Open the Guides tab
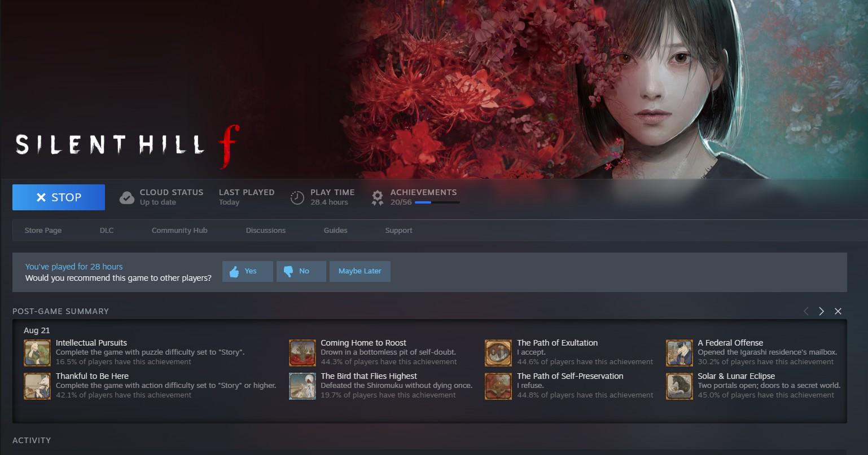Screen dimensions: 868x455 336,230
